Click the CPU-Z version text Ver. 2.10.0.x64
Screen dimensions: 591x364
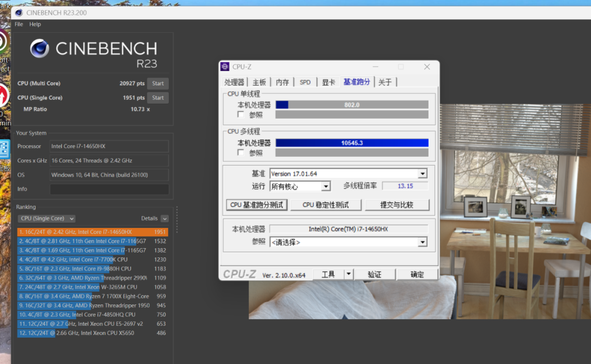[284, 275]
